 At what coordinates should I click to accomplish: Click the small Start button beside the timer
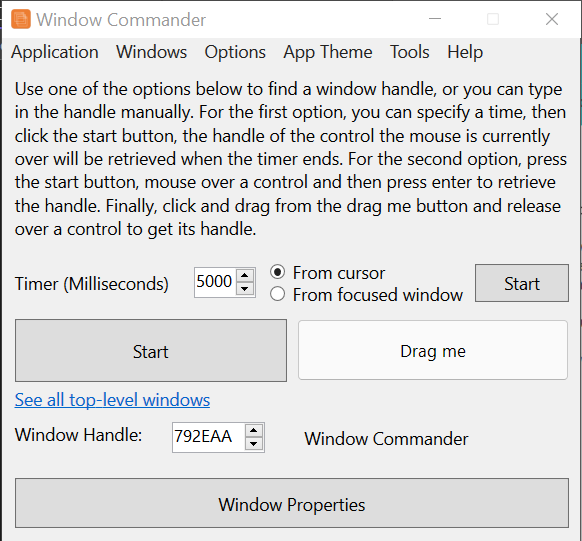pyautogui.click(x=521, y=283)
